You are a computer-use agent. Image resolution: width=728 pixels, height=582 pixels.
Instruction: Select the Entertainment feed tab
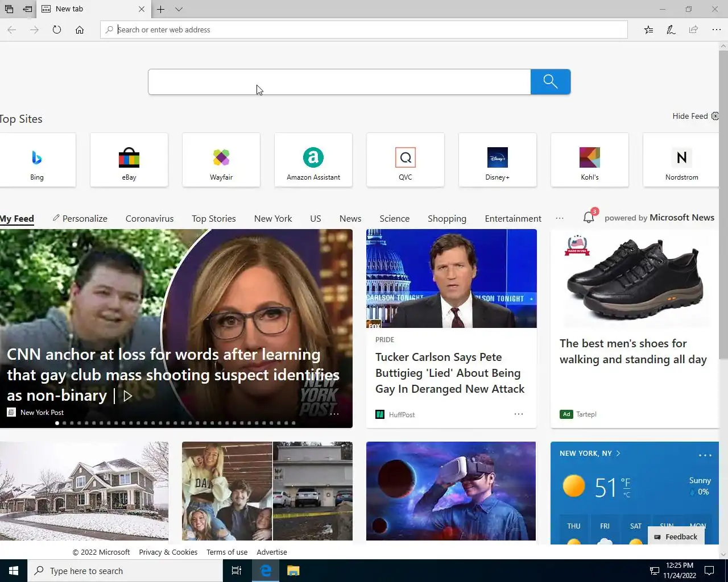513,218
